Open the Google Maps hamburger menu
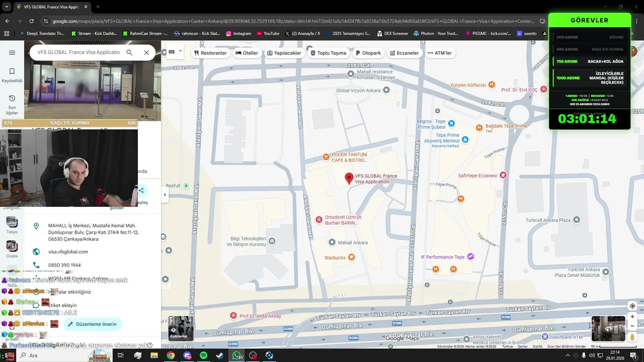Image resolution: width=644 pixels, height=362 pixels. tap(12, 52)
